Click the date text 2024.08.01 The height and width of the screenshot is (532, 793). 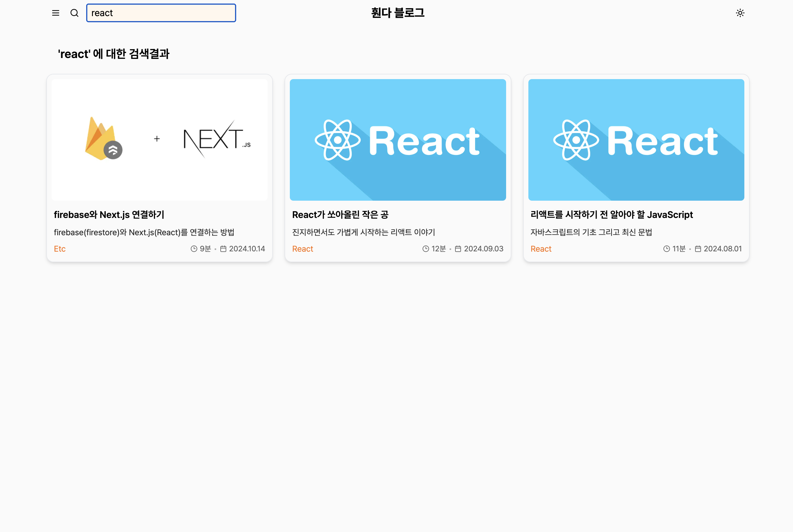pyautogui.click(x=723, y=249)
